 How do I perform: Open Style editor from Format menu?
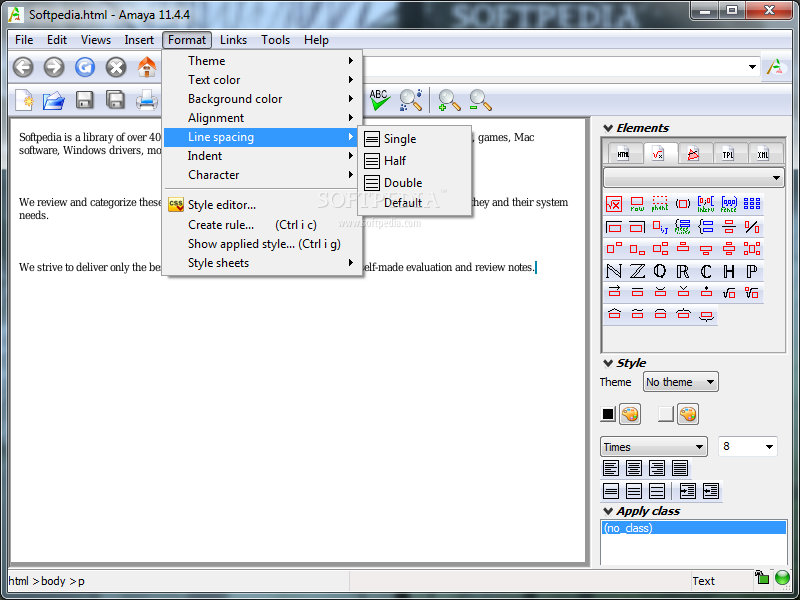tap(262, 205)
